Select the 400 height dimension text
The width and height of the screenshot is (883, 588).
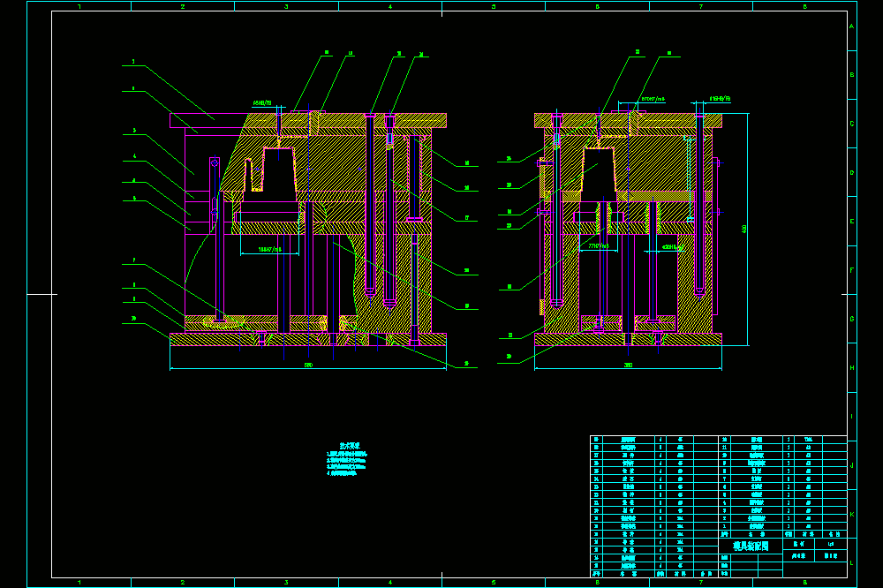tap(743, 230)
